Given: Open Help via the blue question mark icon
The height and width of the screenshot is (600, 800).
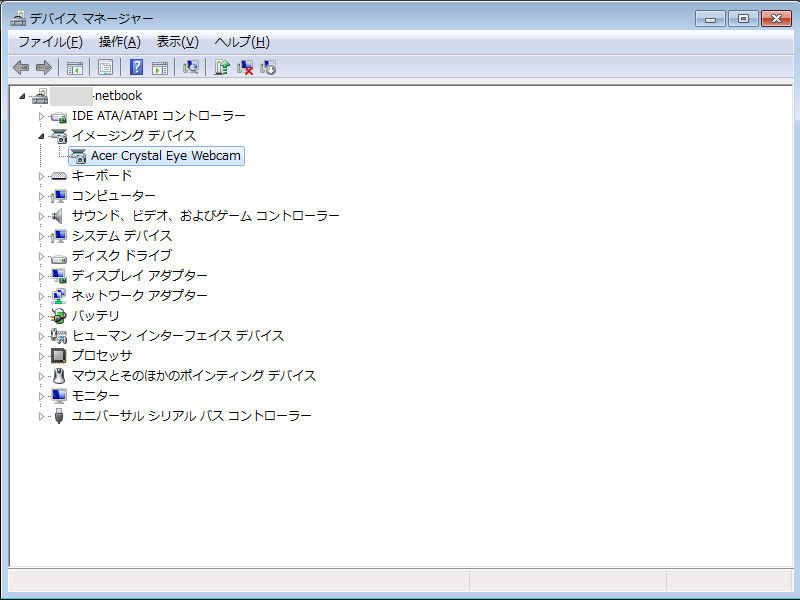Looking at the screenshot, I should click(x=135, y=67).
